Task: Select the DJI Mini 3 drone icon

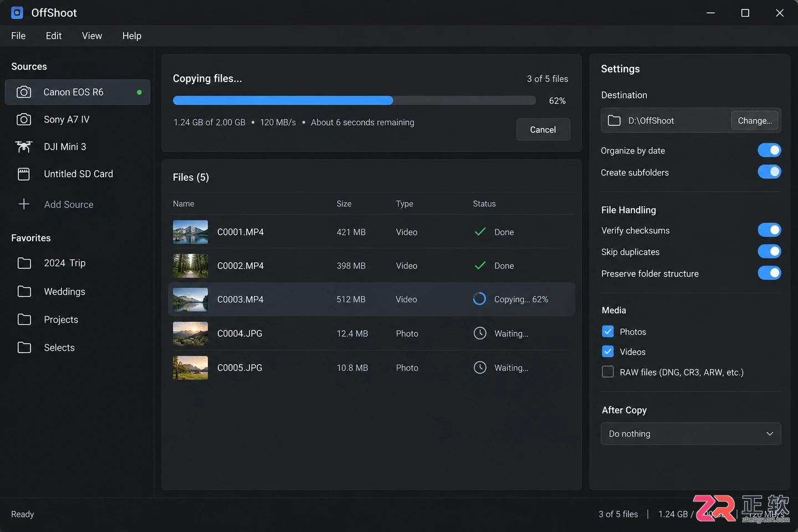Action: 24,146
